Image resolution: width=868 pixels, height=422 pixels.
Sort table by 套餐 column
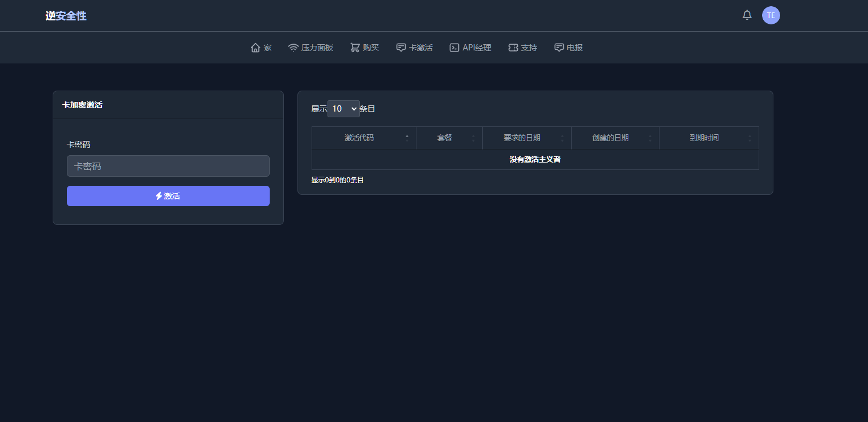tap(449, 138)
